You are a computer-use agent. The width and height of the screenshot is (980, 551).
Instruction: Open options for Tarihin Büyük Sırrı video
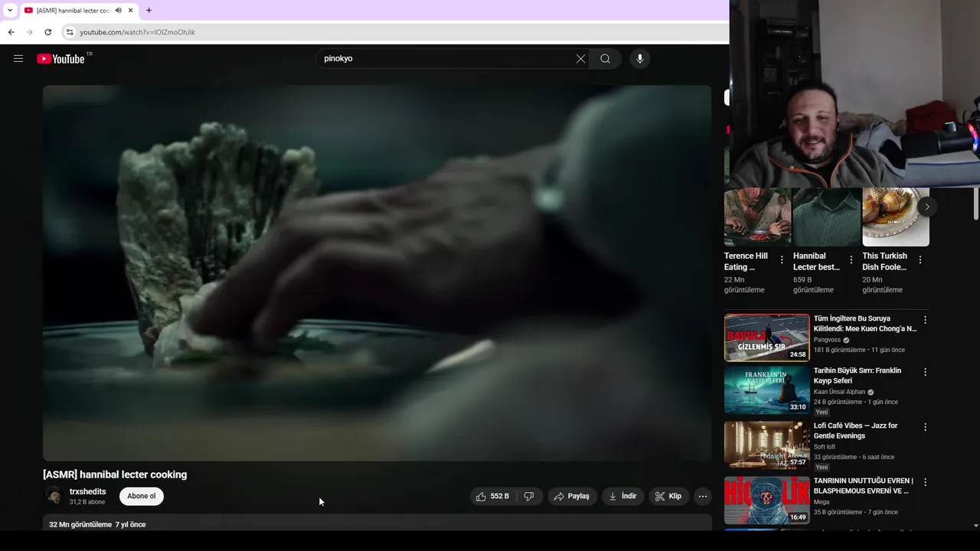pyautogui.click(x=925, y=372)
